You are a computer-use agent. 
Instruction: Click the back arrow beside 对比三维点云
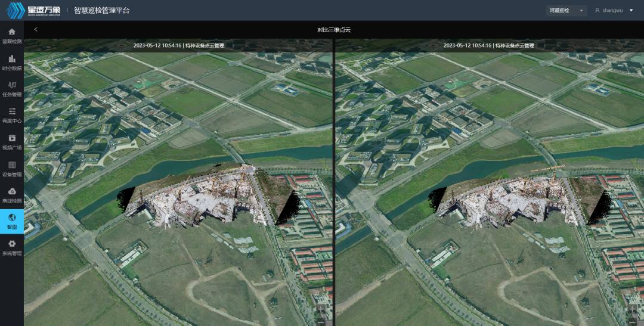click(36, 29)
